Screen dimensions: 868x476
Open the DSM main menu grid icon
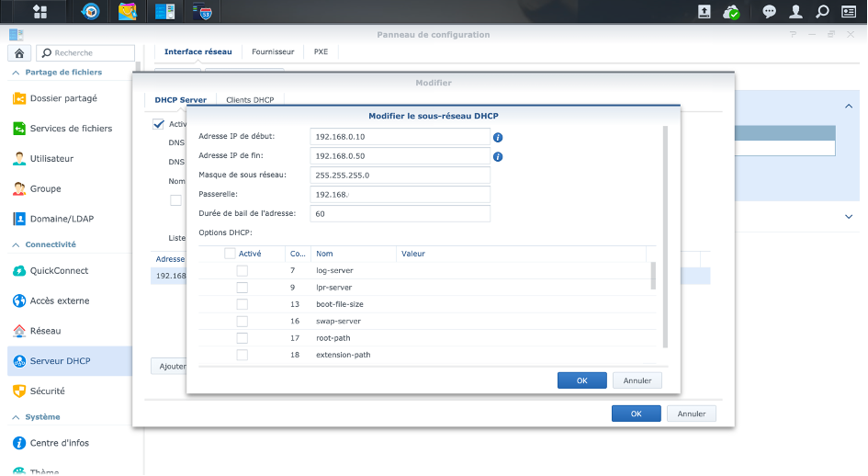pos(39,12)
